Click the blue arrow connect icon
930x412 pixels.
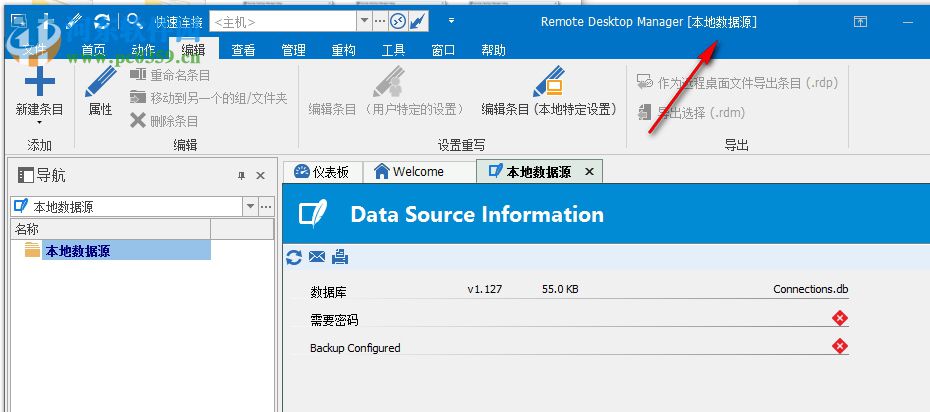[x=418, y=23]
